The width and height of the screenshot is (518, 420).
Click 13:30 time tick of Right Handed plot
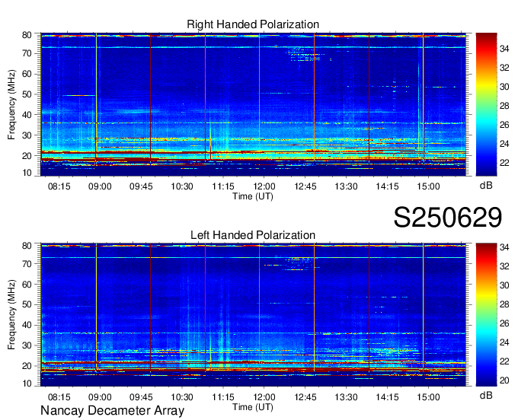pos(346,186)
